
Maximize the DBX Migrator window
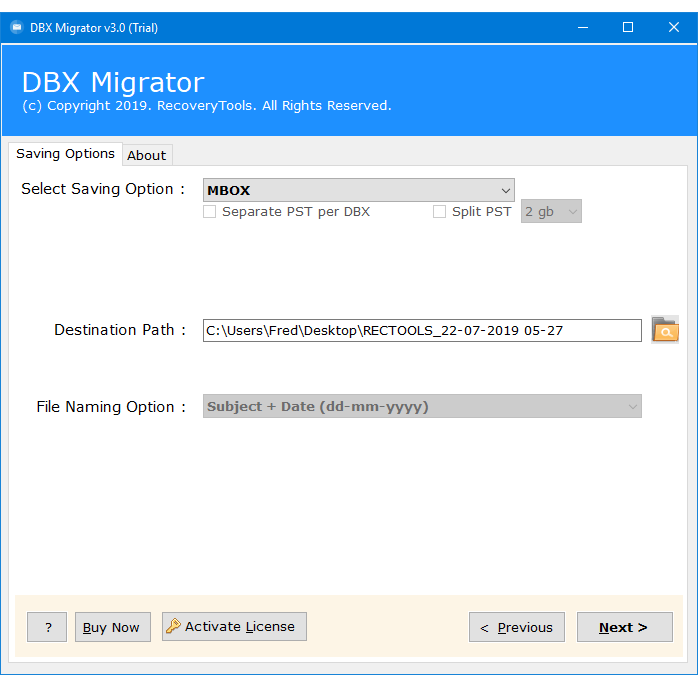coord(628,28)
